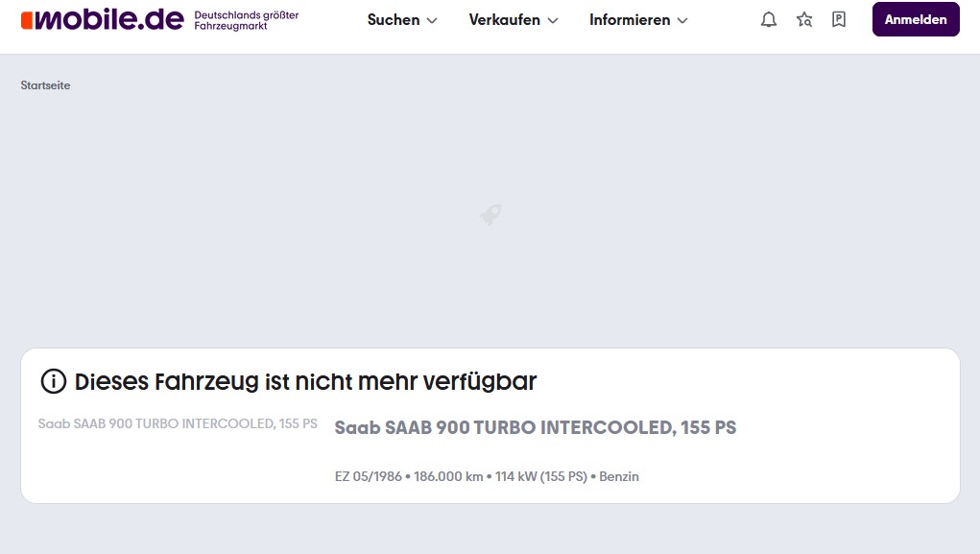Screen dimensions: 980x554
Task: Click the rocket placeholder image
Action: [x=490, y=214]
